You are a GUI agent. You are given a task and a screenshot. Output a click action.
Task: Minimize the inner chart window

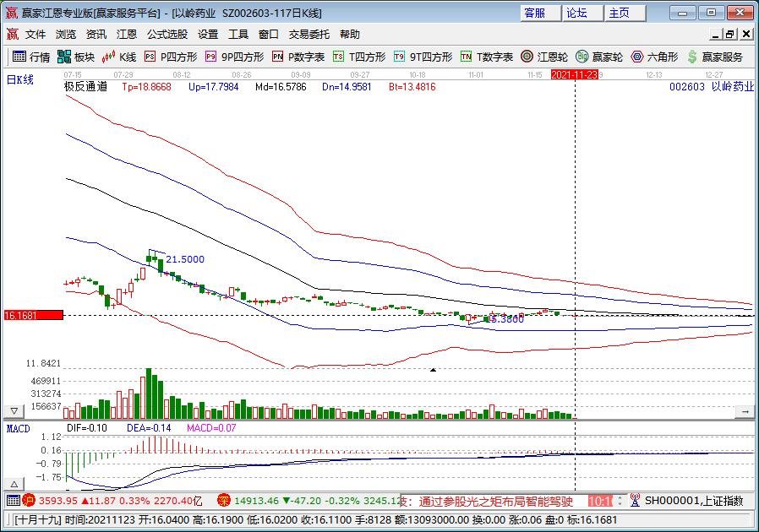click(x=717, y=35)
